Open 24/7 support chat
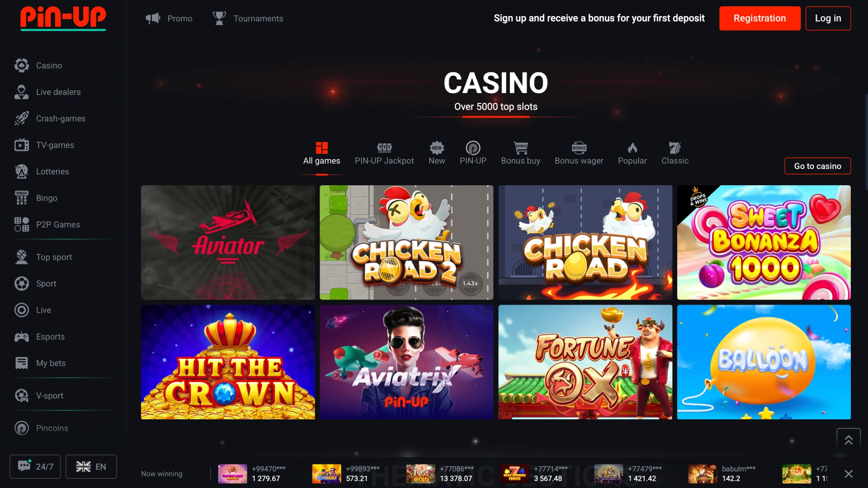This screenshot has width=868, height=488. tap(35, 466)
